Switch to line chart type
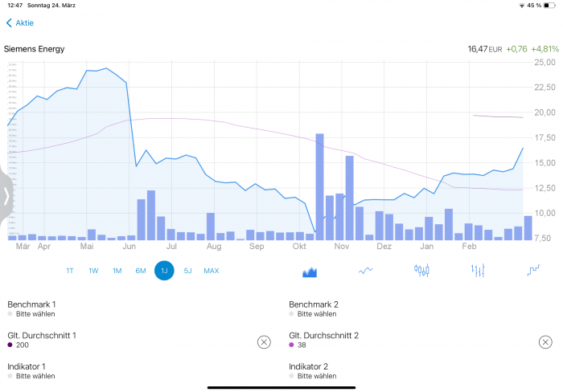563x392 pixels. [x=365, y=271]
